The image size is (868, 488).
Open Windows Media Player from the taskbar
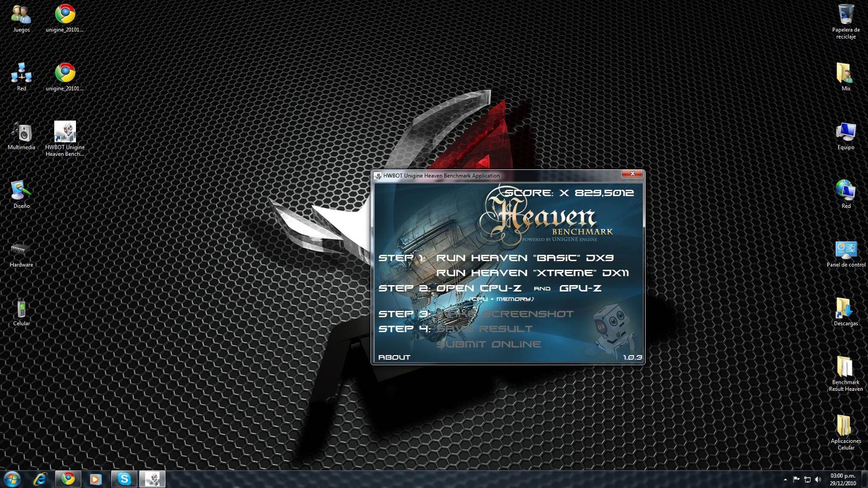coord(95,479)
